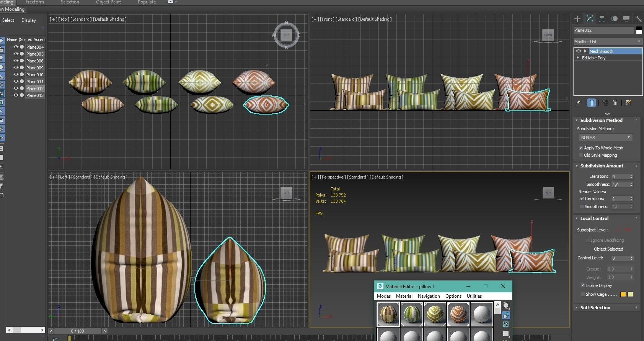Enable Old Style Mapping checkbox
Viewport: 644px width, 341px height.
tap(581, 155)
